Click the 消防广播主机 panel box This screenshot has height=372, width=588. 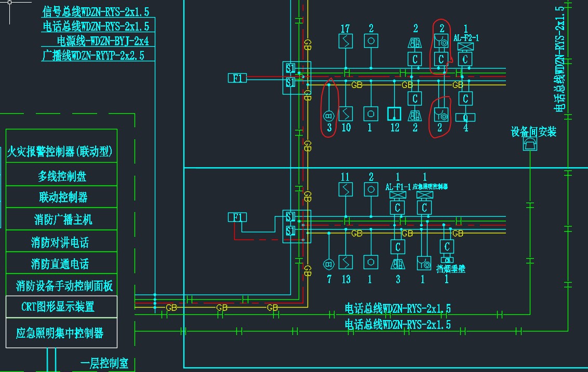pyautogui.click(x=61, y=219)
